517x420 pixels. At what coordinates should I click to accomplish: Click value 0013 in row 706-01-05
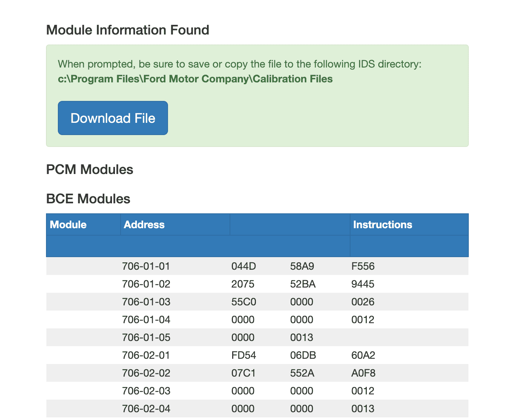[x=302, y=337]
